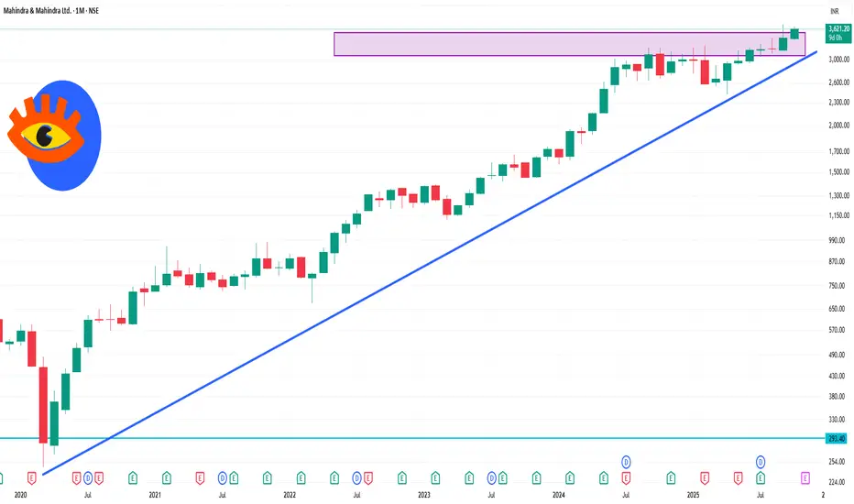This screenshot has height=504, width=854.
Task: Click the 2023 label on the time axis
Action: click(424, 494)
